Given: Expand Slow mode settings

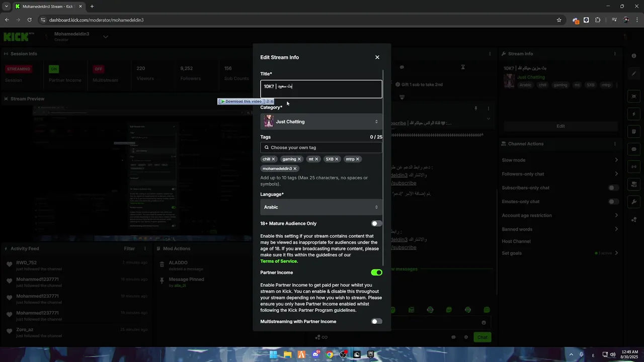Looking at the screenshot, I should click(616, 160).
